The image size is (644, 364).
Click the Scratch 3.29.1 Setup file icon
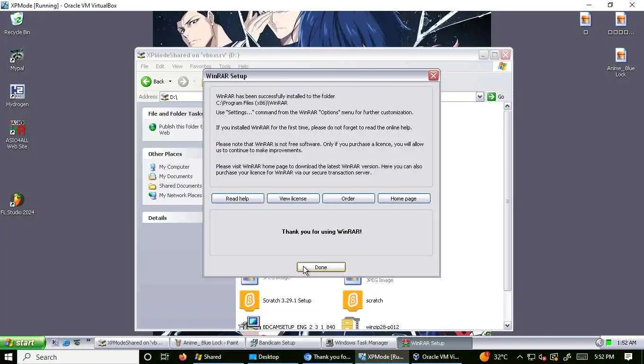coord(250,300)
